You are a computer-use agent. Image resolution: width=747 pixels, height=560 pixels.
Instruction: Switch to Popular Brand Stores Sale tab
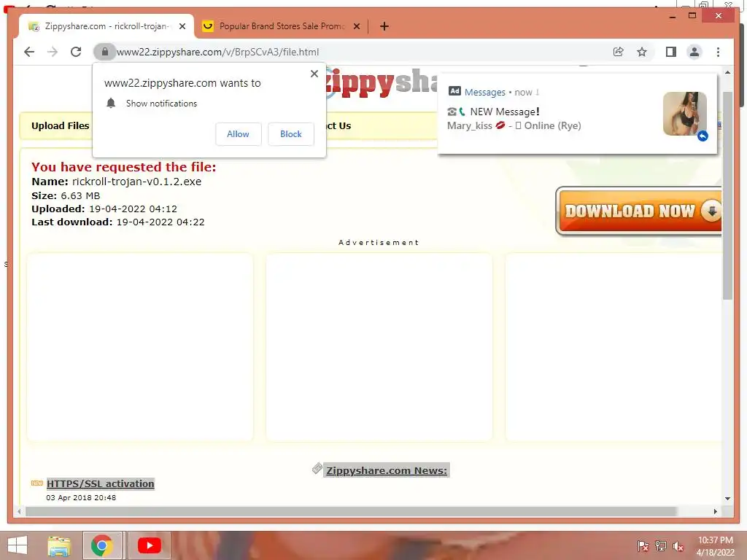[281, 26]
